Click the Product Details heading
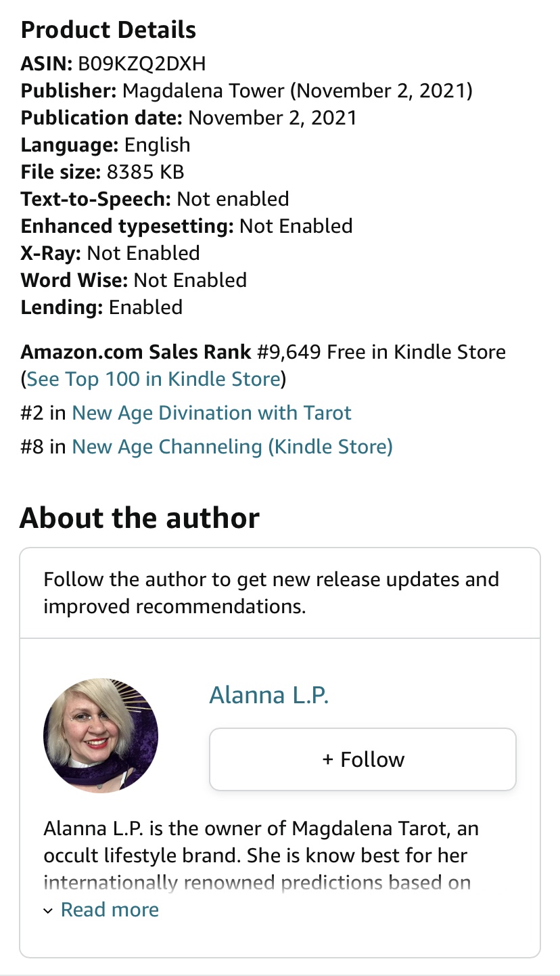Viewport: 560px width, 976px height. coord(108,30)
